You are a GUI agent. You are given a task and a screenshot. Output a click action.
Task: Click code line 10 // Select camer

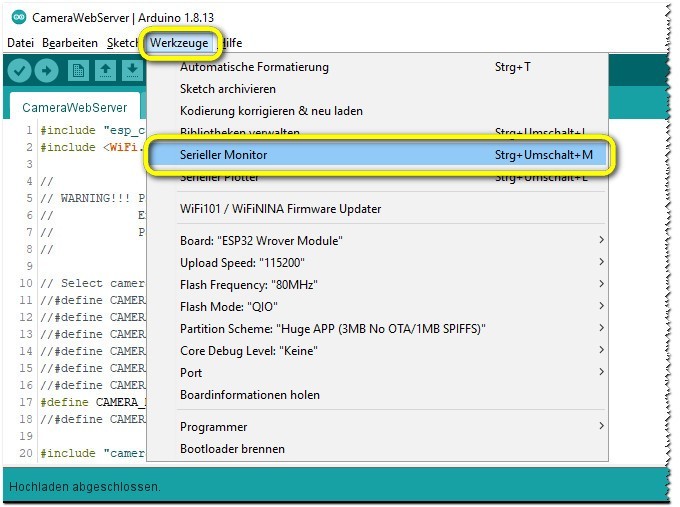coord(92,284)
